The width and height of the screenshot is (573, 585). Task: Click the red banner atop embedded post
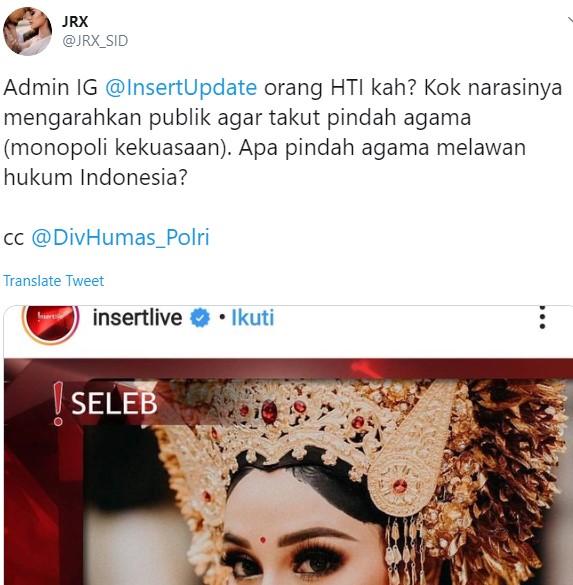[x=288, y=368]
